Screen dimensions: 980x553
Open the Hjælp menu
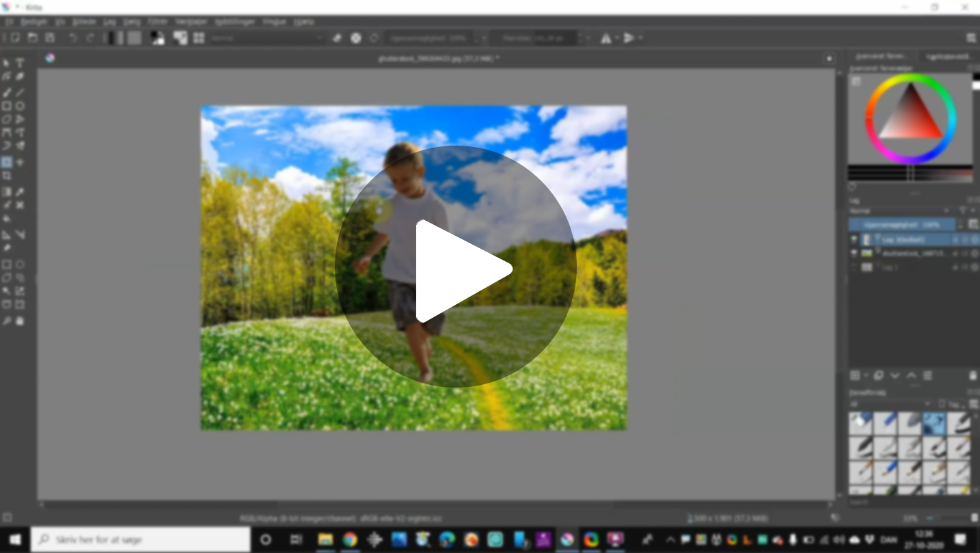click(x=304, y=21)
